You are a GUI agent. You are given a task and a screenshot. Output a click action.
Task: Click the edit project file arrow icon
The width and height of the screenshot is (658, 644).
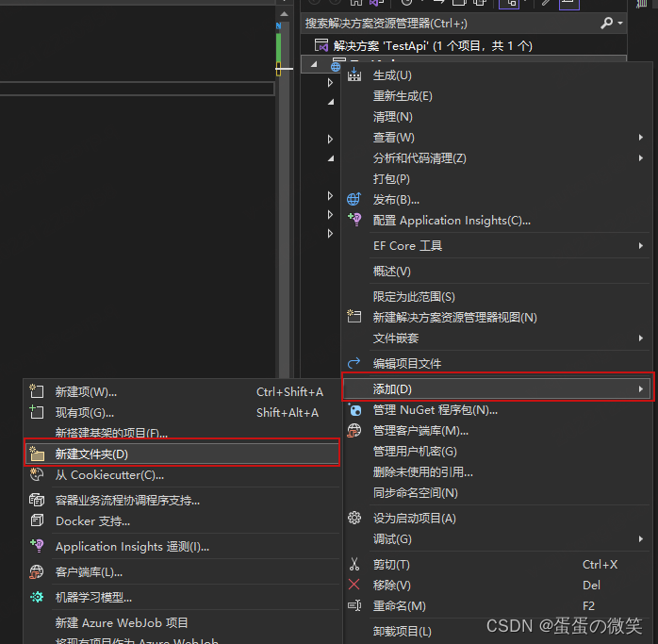(354, 363)
